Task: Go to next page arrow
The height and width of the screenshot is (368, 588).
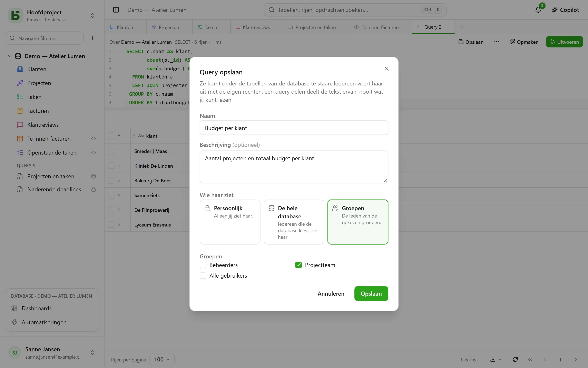Action: point(575,359)
